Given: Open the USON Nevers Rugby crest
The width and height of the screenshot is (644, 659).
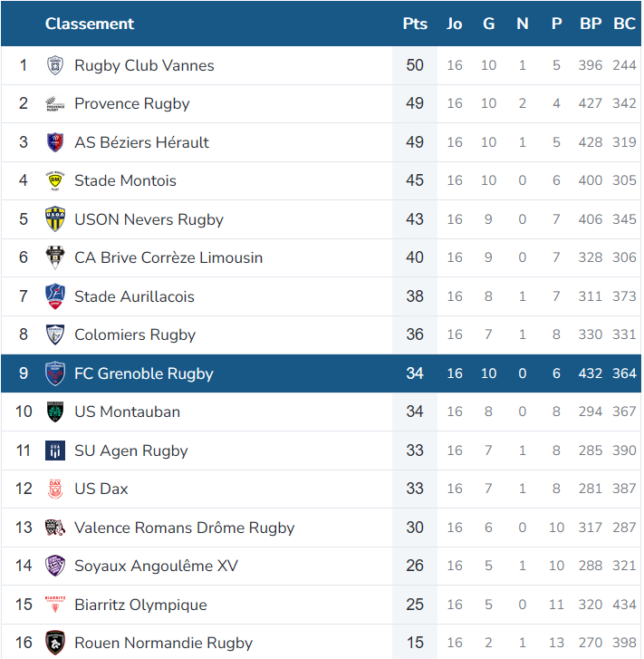Looking at the screenshot, I should coord(55,219).
